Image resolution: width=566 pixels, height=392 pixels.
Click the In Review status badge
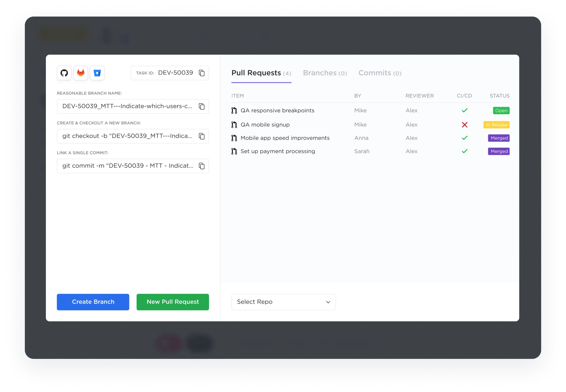pos(496,125)
